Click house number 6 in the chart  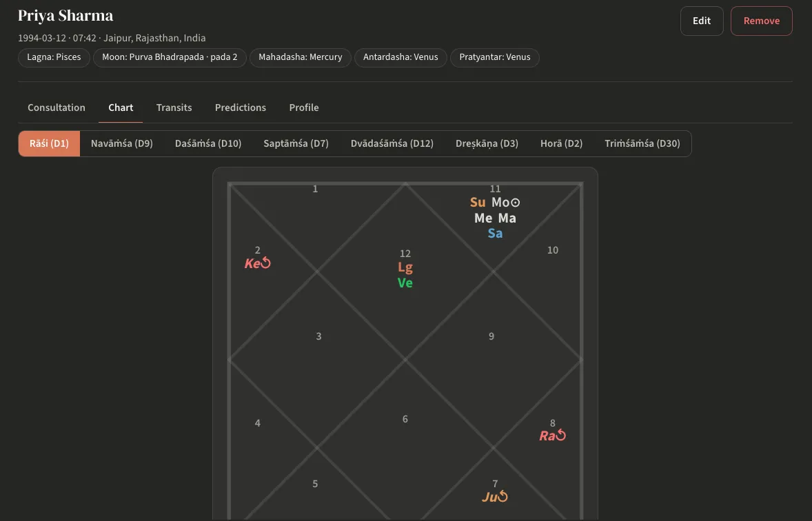[x=405, y=419]
